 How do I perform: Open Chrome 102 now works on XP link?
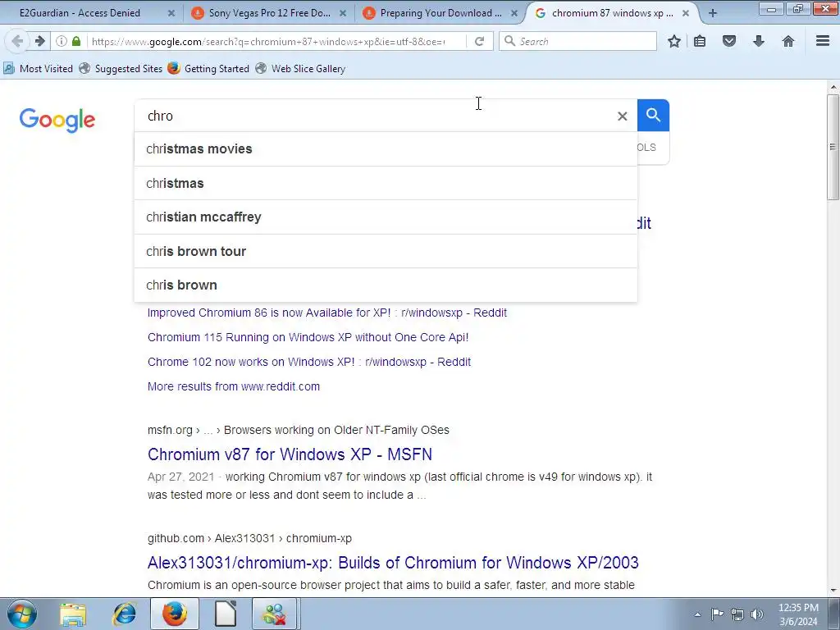tap(309, 362)
